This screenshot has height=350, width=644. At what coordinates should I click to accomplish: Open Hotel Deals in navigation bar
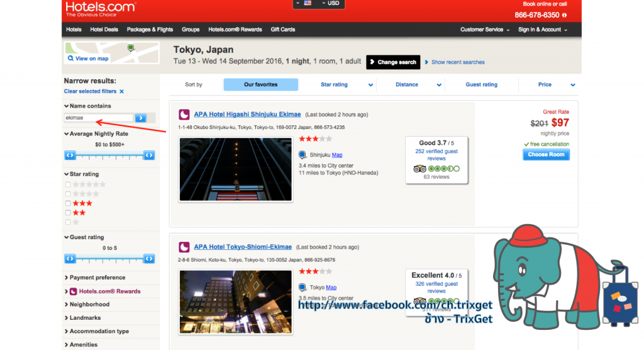(x=104, y=30)
